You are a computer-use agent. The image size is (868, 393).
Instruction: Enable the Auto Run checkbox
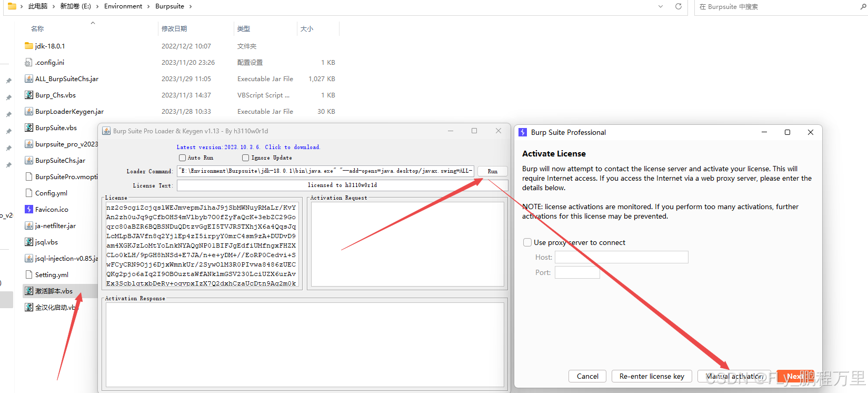pyautogui.click(x=182, y=158)
